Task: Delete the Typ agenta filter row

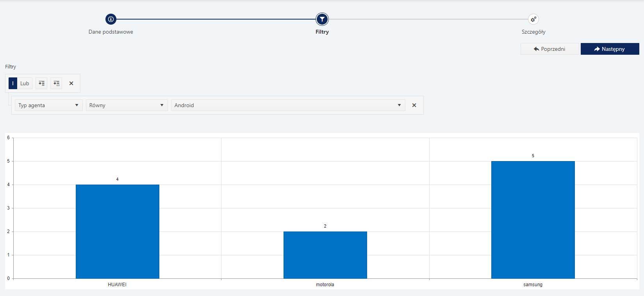Action: 414,105
